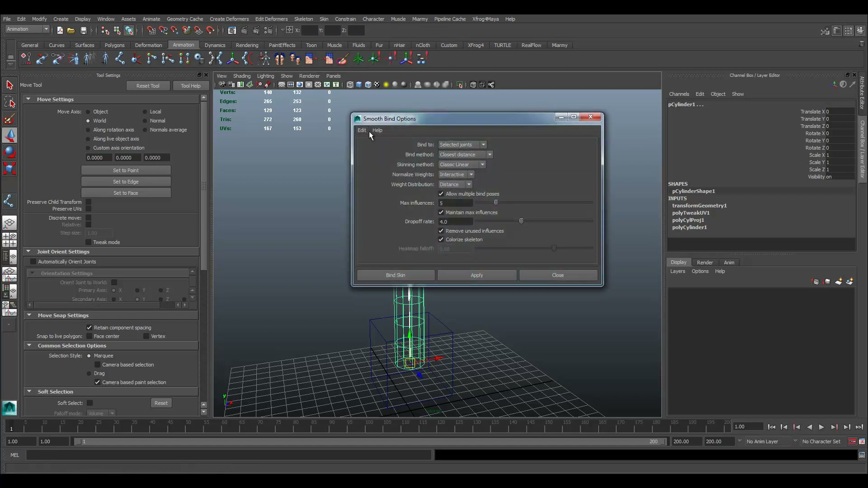Play the timeline forward

point(821,427)
